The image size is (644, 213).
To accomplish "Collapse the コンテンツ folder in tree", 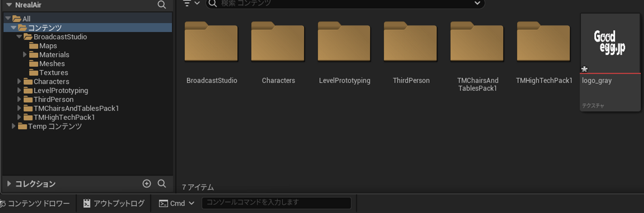I will (14, 28).
